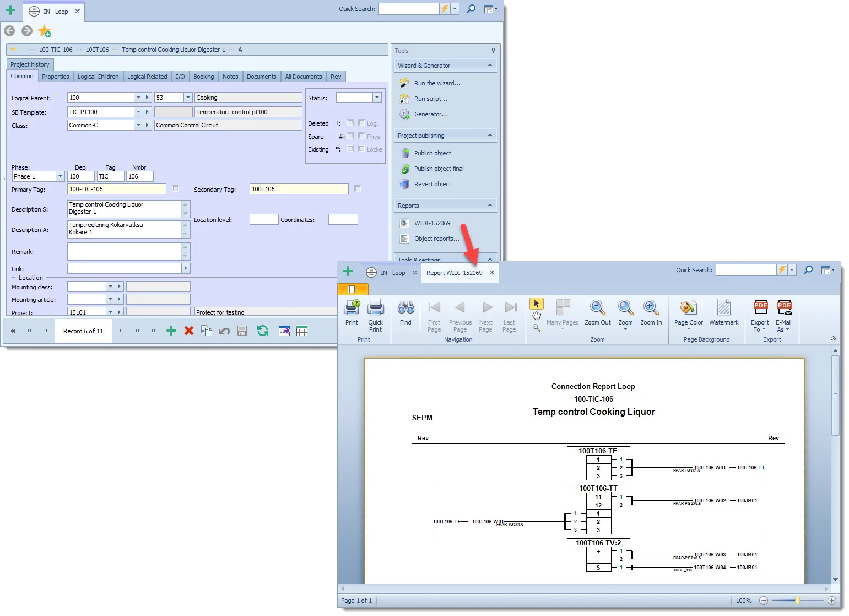Click the green refresh icon in navigator

coord(263,331)
